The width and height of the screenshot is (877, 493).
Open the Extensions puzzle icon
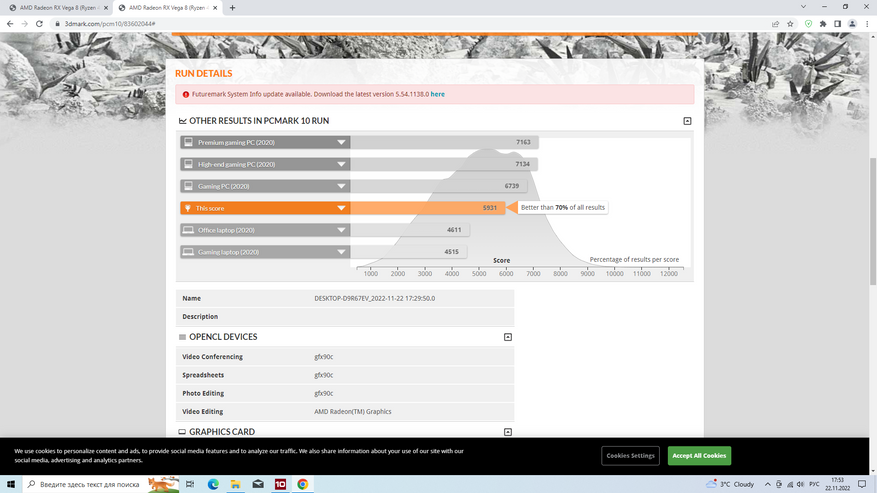coord(823,24)
